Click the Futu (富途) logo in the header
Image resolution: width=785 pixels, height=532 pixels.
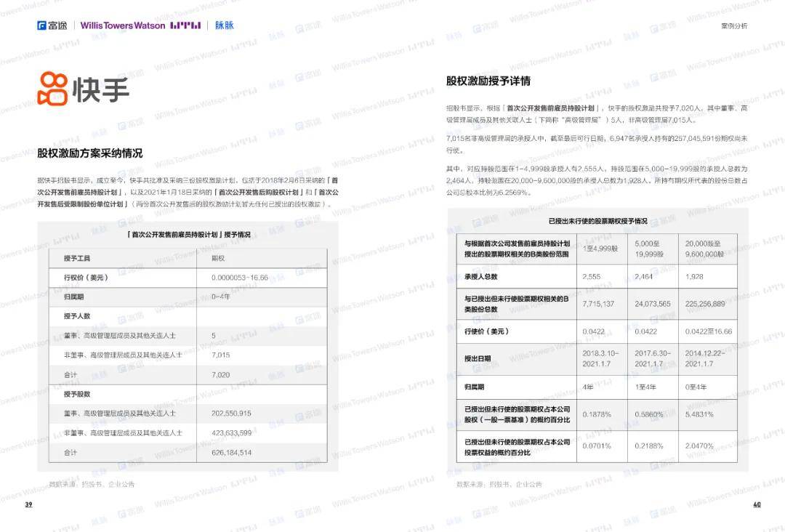point(52,25)
